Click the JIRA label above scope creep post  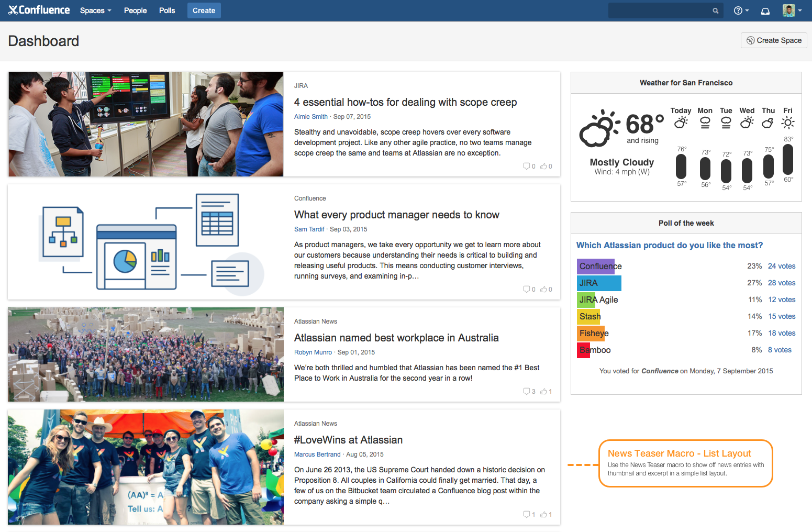tap(301, 86)
